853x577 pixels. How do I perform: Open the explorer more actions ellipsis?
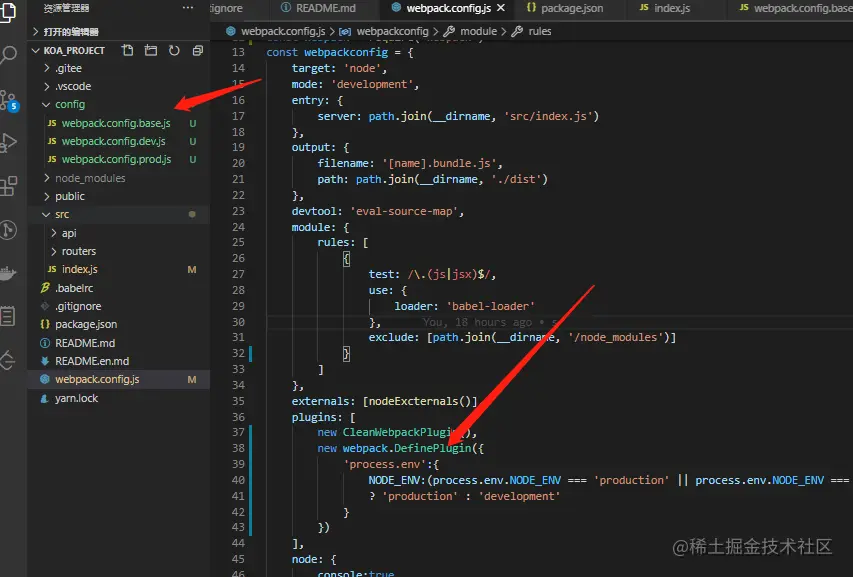click(x=188, y=8)
